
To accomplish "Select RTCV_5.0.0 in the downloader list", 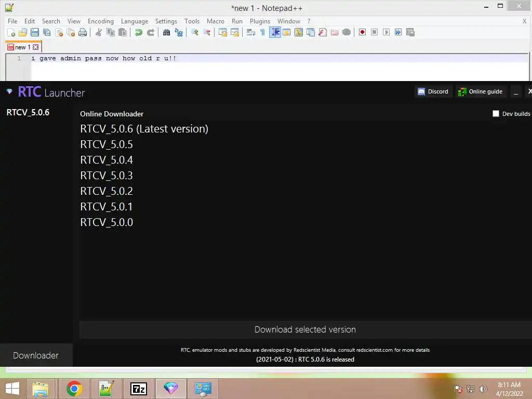I will pyautogui.click(x=107, y=222).
